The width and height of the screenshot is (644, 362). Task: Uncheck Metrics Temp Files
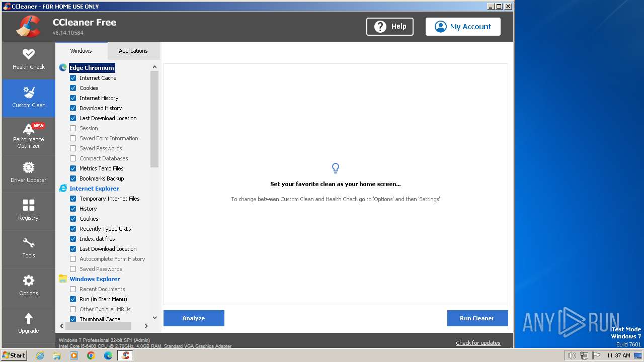[x=73, y=168]
